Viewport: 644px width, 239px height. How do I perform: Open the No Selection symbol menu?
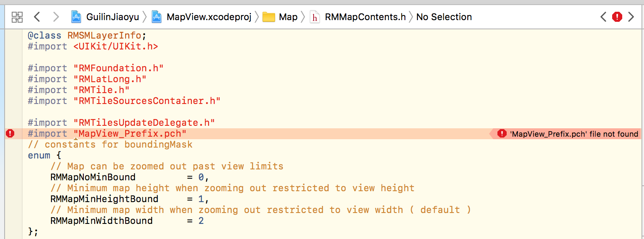pyautogui.click(x=444, y=17)
